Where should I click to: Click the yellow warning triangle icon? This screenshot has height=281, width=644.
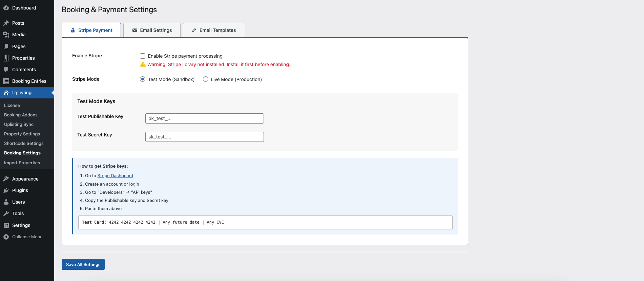tap(143, 64)
